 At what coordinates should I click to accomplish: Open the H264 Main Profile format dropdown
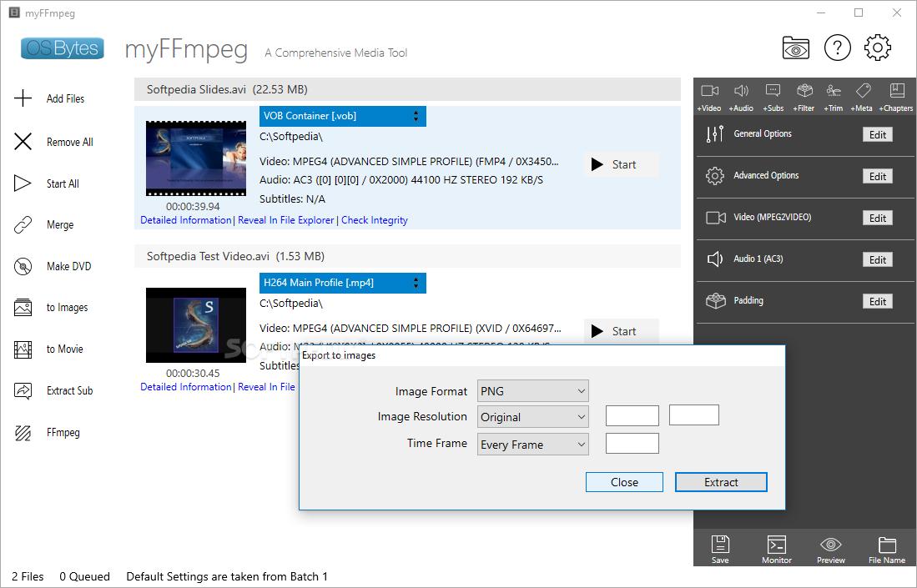point(343,282)
